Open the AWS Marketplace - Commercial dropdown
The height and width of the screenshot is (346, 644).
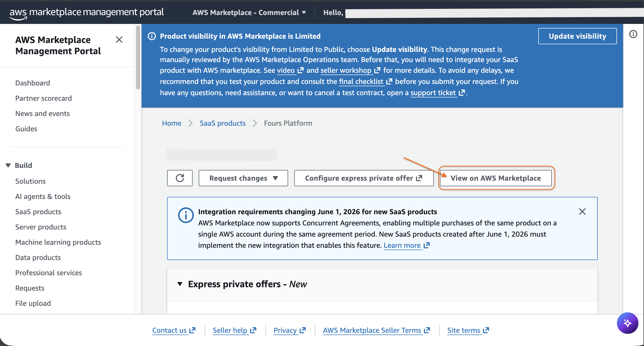tap(249, 12)
